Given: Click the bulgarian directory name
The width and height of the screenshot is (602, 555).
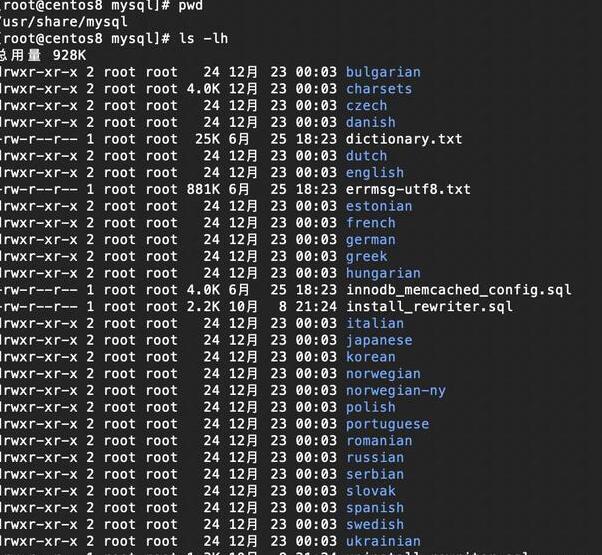Looking at the screenshot, I should pyautogui.click(x=383, y=73).
